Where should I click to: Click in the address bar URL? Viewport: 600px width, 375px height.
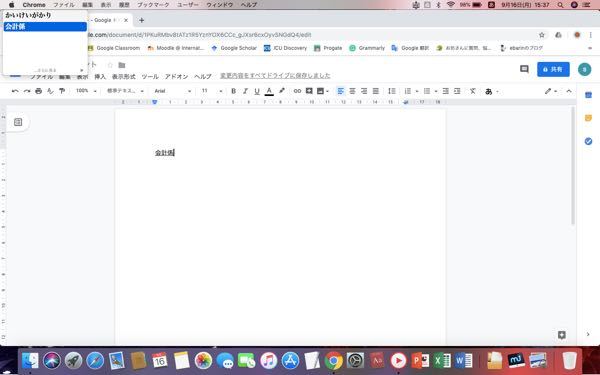pos(199,35)
